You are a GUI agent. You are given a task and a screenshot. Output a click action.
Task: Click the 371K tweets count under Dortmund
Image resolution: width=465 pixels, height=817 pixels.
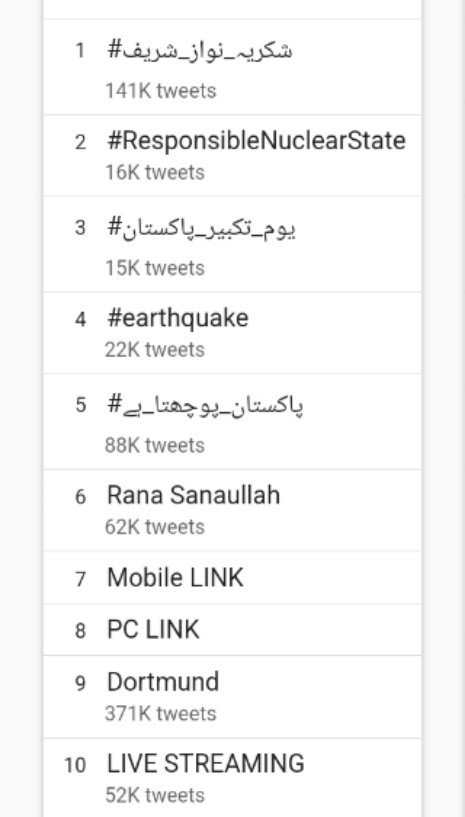point(161,713)
